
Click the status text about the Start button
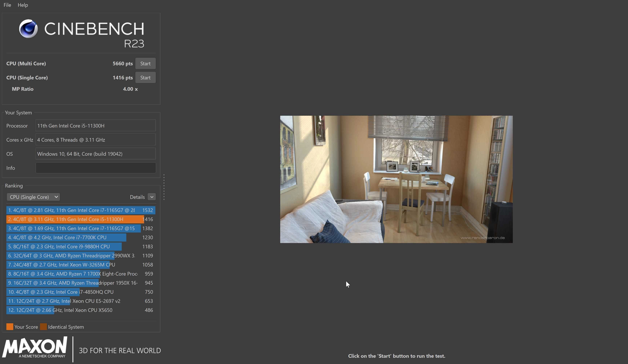point(396,356)
